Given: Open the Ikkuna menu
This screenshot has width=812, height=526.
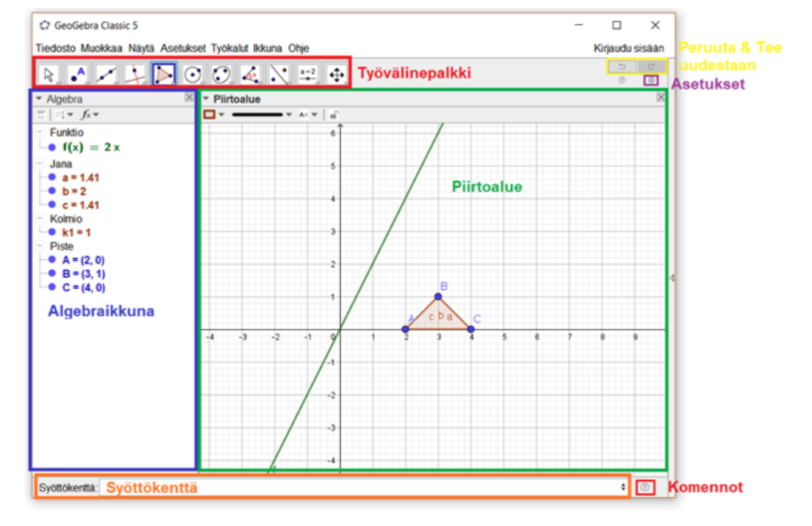Looking at the screenshot, I should click(267, 48).
